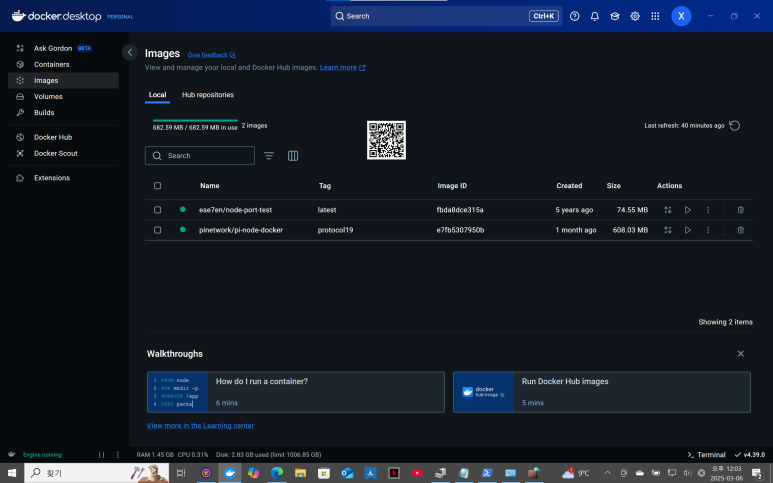Open the ese7en/node-port-test image
The width and height of the screenshot is (773, 483).
[235, 210]
